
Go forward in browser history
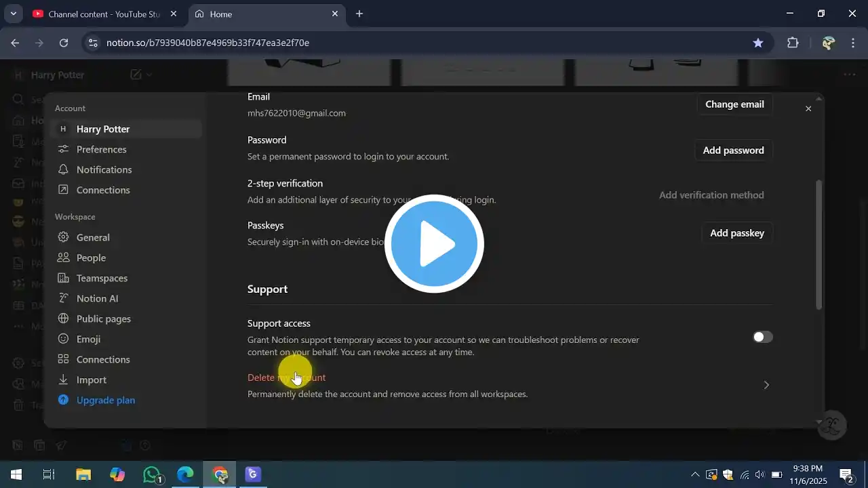[x=39, y=43]
